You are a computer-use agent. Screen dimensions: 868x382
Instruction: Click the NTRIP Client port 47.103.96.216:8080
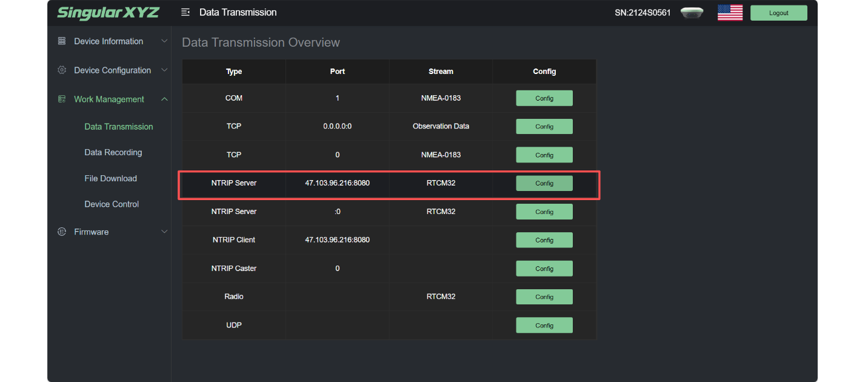[338, 240]
